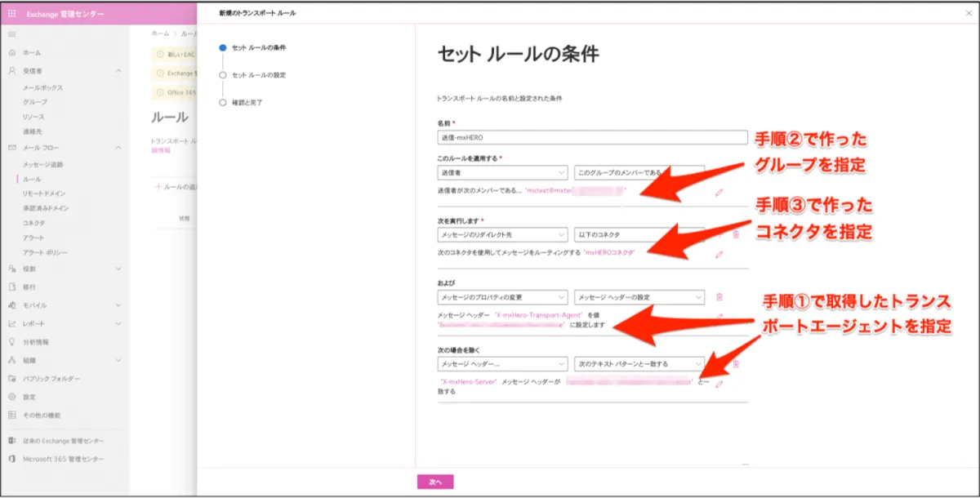Collapse the navigation via hamburger icon

click(12, 33)
